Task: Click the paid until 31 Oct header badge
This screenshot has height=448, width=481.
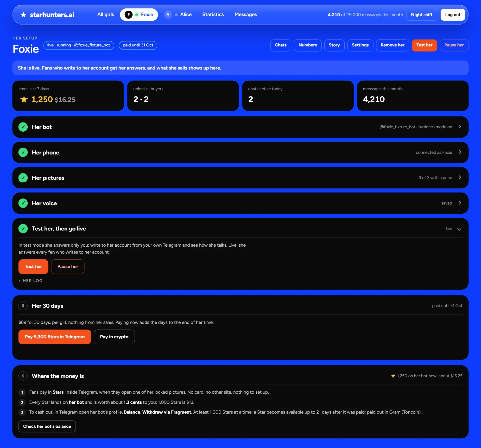Action: pos(138,45)
